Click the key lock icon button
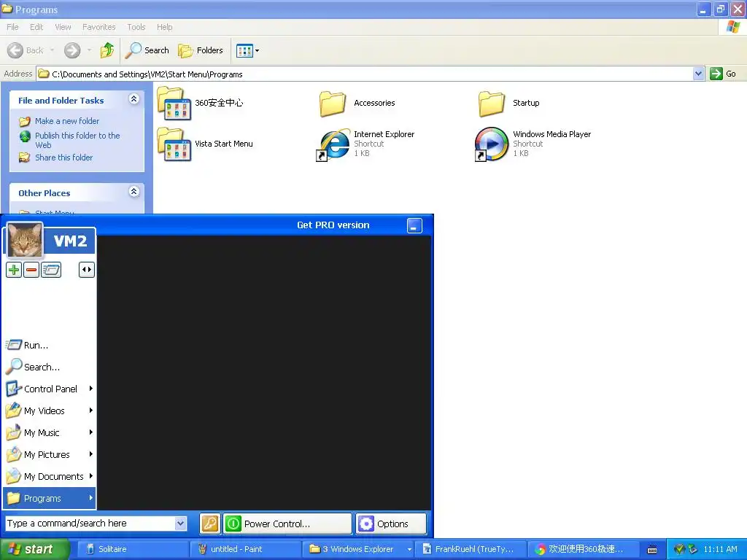 pyautogui.click(x=210, y=524)
